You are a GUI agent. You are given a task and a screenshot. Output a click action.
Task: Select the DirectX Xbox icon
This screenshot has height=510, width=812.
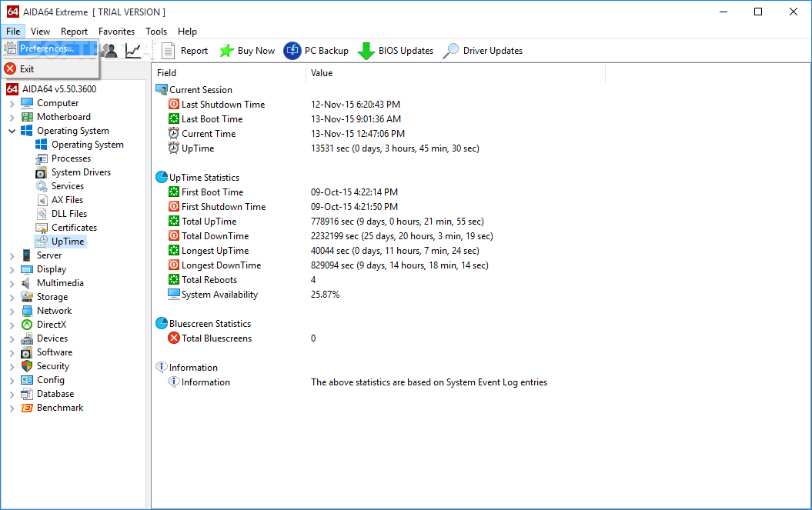click(x=27, y=325)
